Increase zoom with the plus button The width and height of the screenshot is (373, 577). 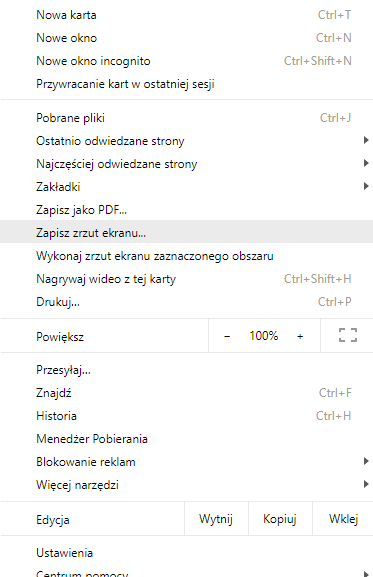pos(300,336)
